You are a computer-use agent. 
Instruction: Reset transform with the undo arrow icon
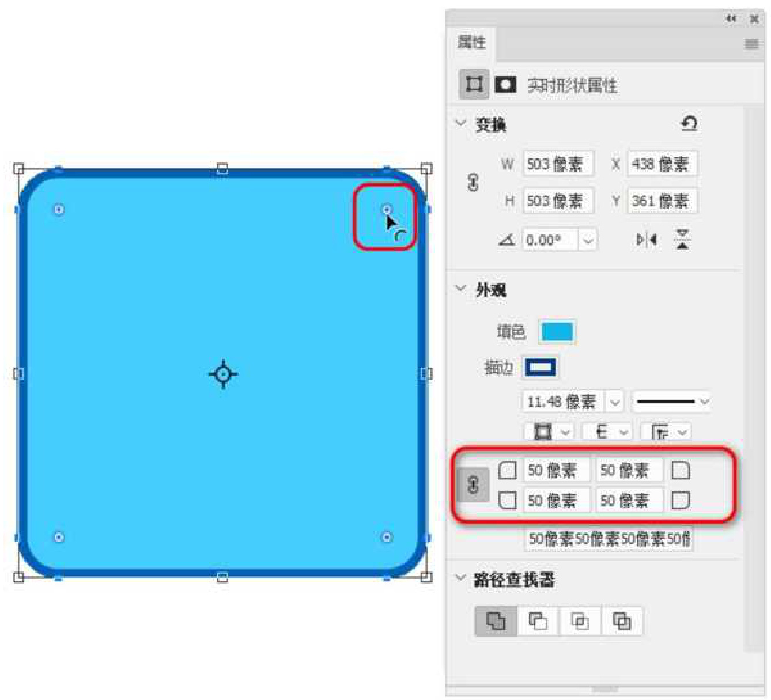[x=689, y=123]
